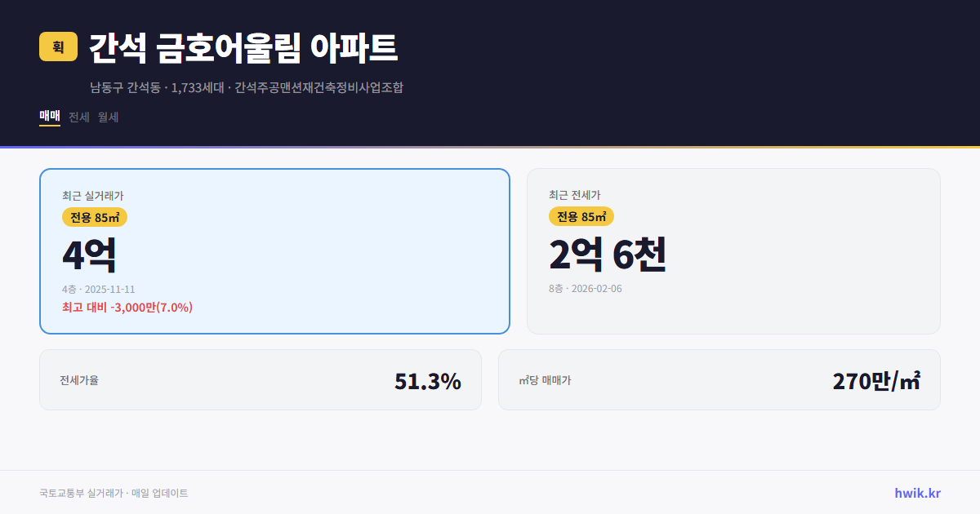980x514 pixels.
Task: Click the 전세가율 percentage card
Action: click(260, 379)
